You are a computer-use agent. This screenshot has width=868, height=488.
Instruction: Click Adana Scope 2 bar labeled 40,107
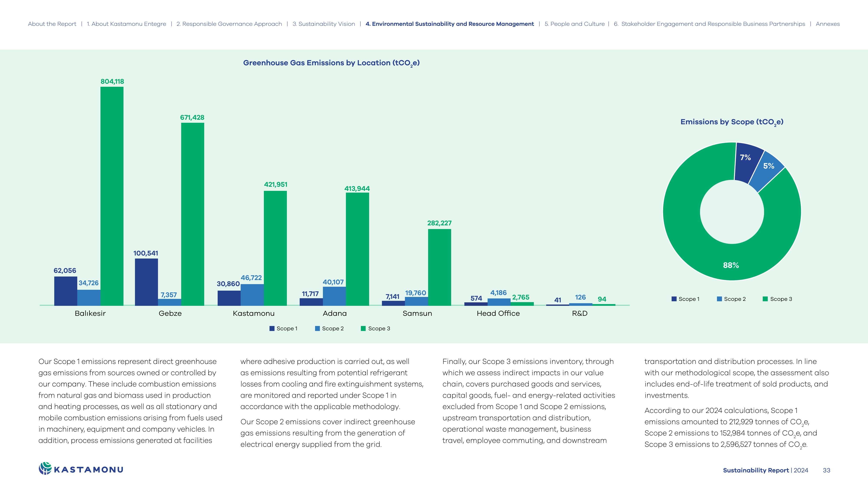(334, 296)
